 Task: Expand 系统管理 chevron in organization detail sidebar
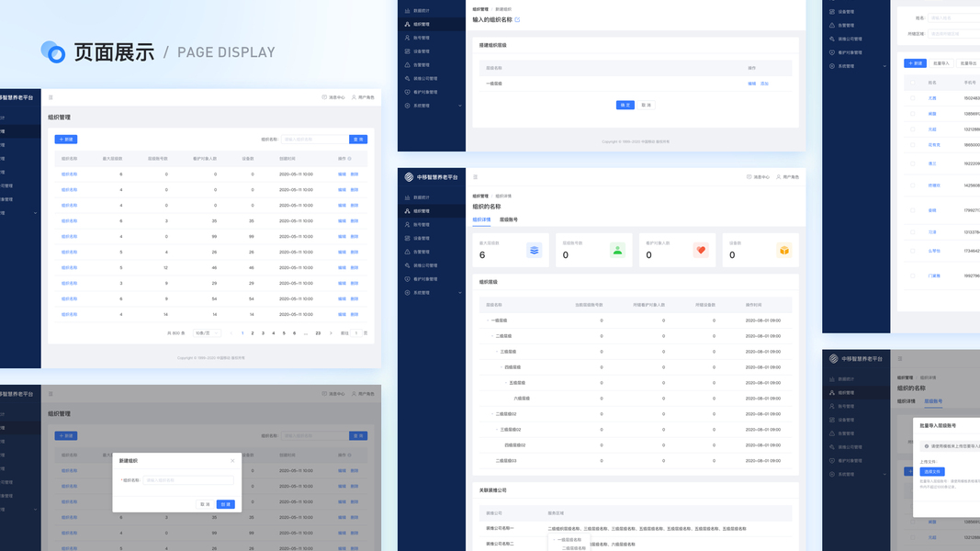click(x=460, y=292)
